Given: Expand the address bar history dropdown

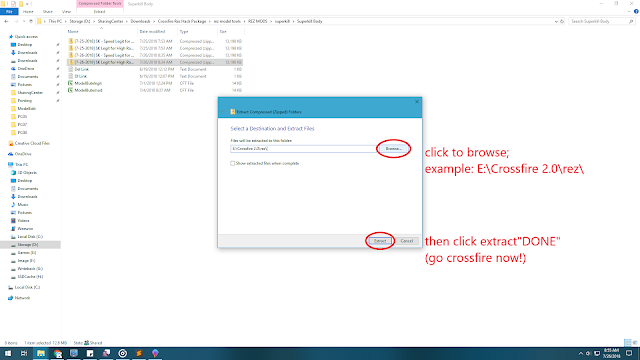Looking at the screenshot, I should tap(556, 21).
